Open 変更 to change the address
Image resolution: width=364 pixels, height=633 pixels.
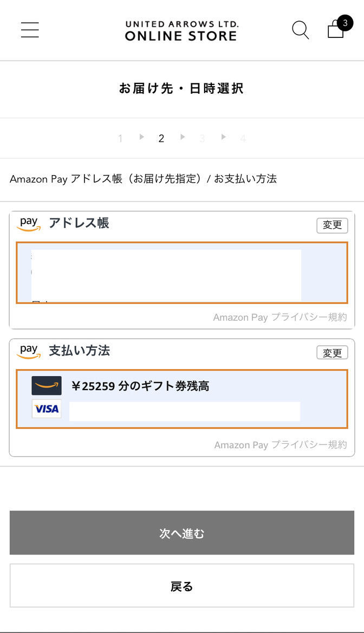click(x=332, y=225)
